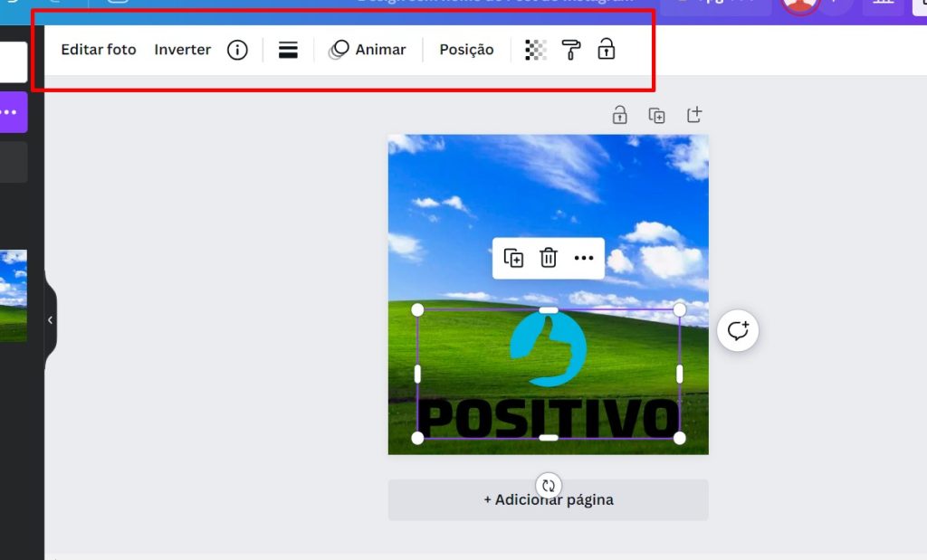This screenshot has width=927, height=560.
Task: Duplicate the page with the icon above the canvas
Action: coord(657,115)
